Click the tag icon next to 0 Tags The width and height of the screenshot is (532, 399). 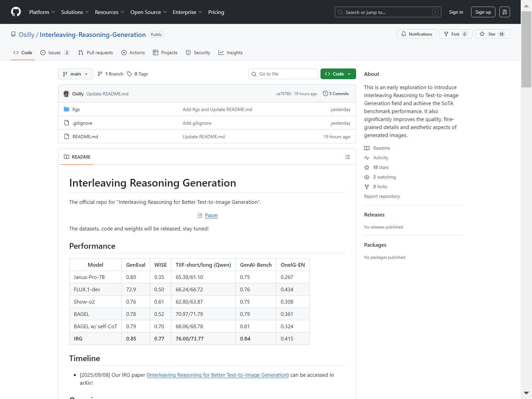pos(130,74)
